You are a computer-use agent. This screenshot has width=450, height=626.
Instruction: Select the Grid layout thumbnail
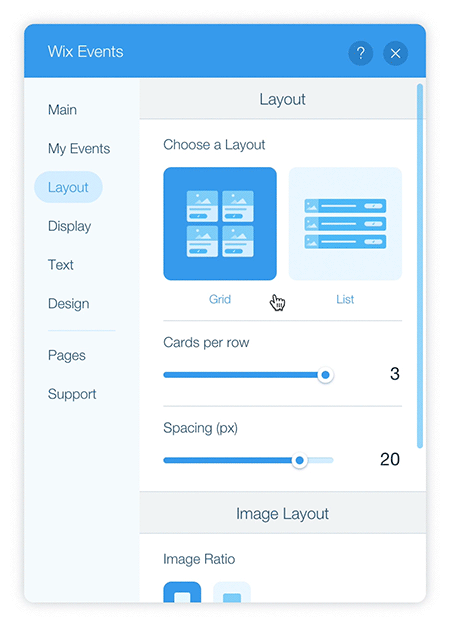220,224
